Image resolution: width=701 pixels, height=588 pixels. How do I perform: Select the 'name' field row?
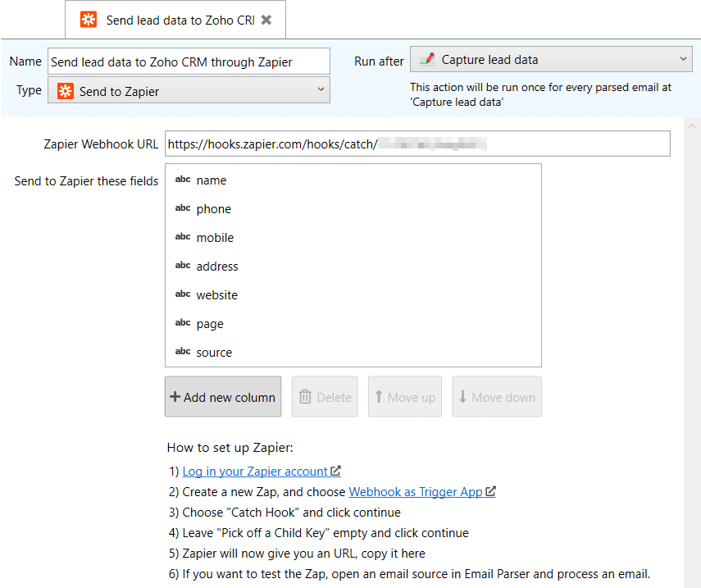pos(353,180)
